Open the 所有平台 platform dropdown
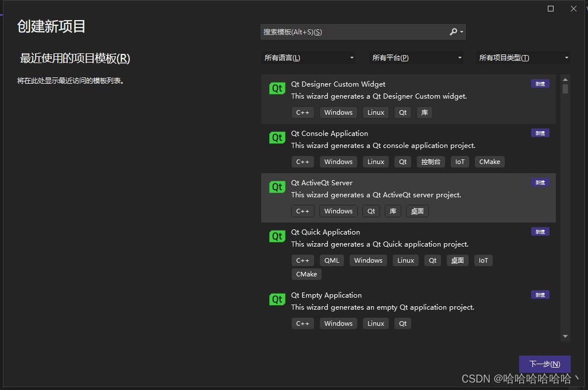The image size is (588, 390). point(416,58)
